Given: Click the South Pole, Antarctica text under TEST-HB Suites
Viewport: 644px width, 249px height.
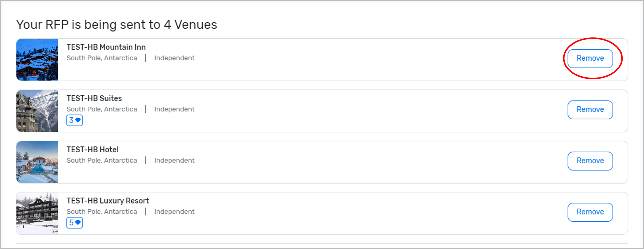Looking at the screenshot, I should pyautogui.click(x=102, y=109).
